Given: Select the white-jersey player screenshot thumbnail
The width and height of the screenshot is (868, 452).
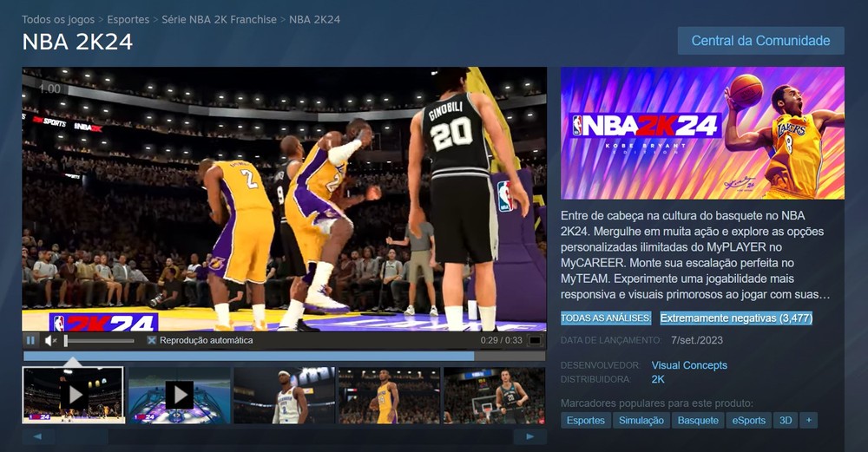Looking at the screenshot, I should (x=284, y=396).
